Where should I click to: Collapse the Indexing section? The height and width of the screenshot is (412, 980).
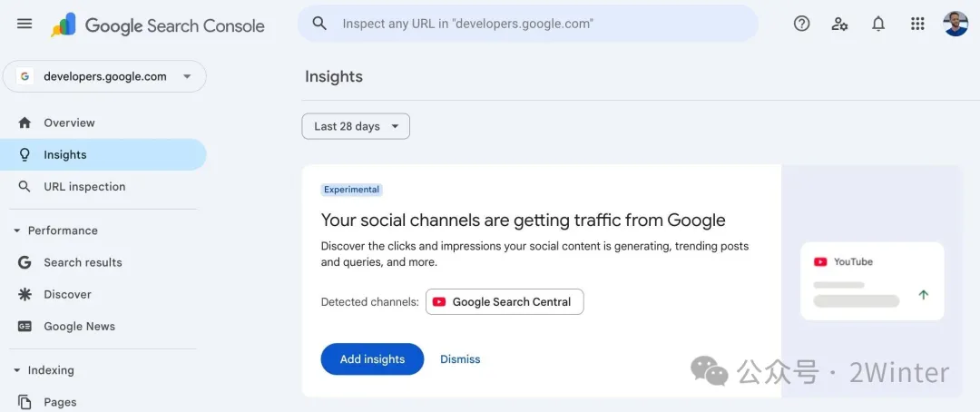(44, 370)
